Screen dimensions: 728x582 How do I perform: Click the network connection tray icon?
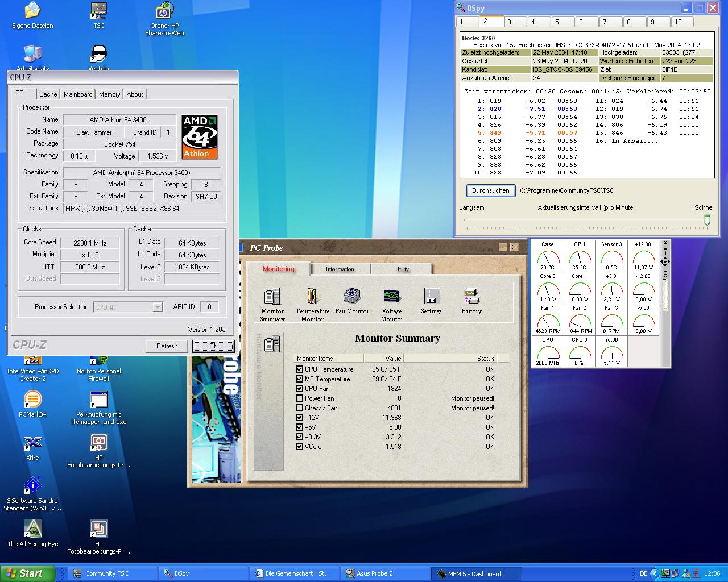[675, 573]
